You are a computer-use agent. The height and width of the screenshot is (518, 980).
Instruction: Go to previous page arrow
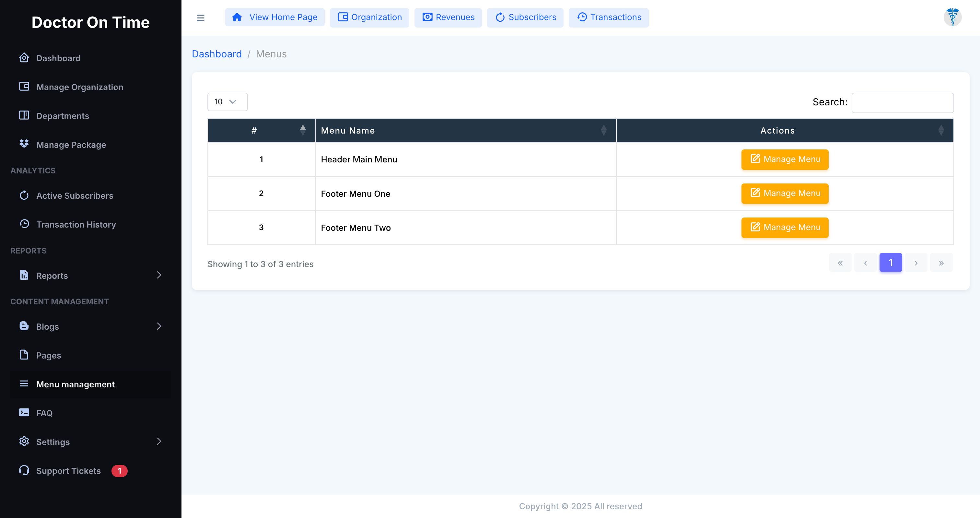click(x=866, y=263)
